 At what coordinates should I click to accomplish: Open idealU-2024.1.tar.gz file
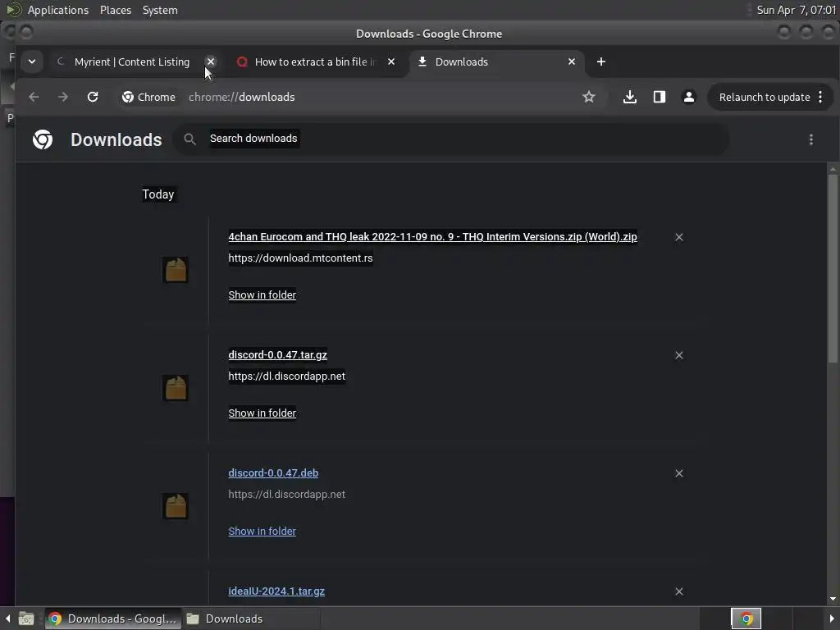[x=276, y=591]
